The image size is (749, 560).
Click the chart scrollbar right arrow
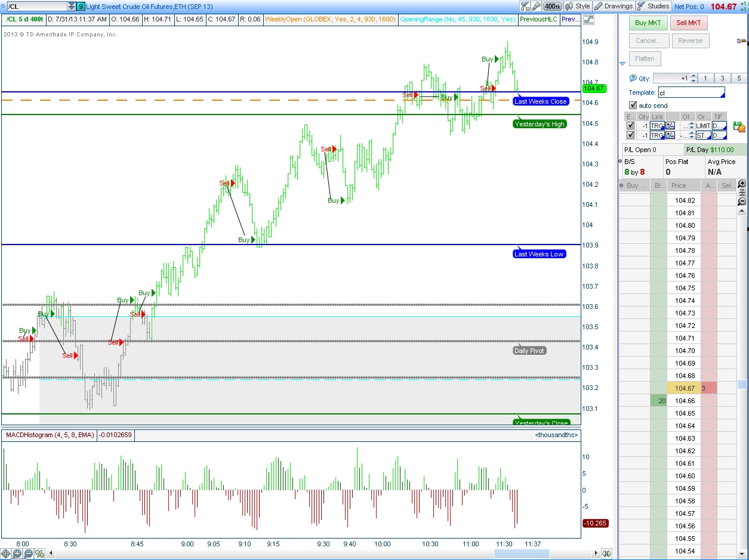coord(596,553)
